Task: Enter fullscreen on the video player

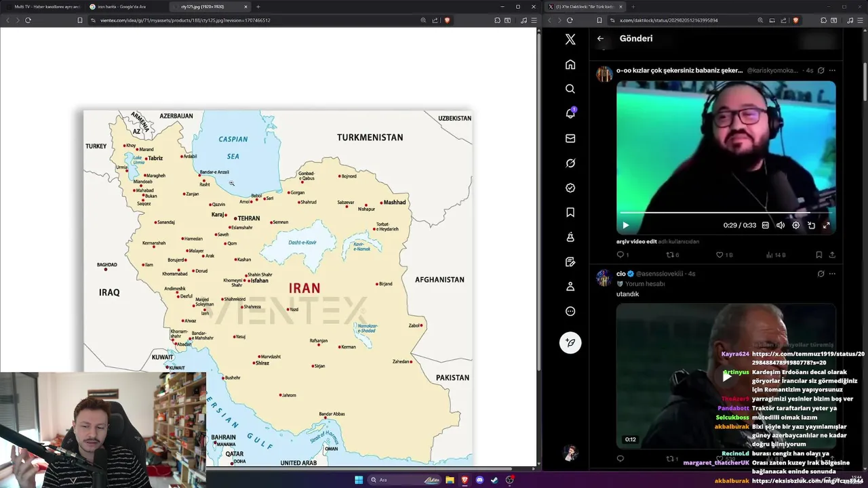Action: click(x=826, y=225)
